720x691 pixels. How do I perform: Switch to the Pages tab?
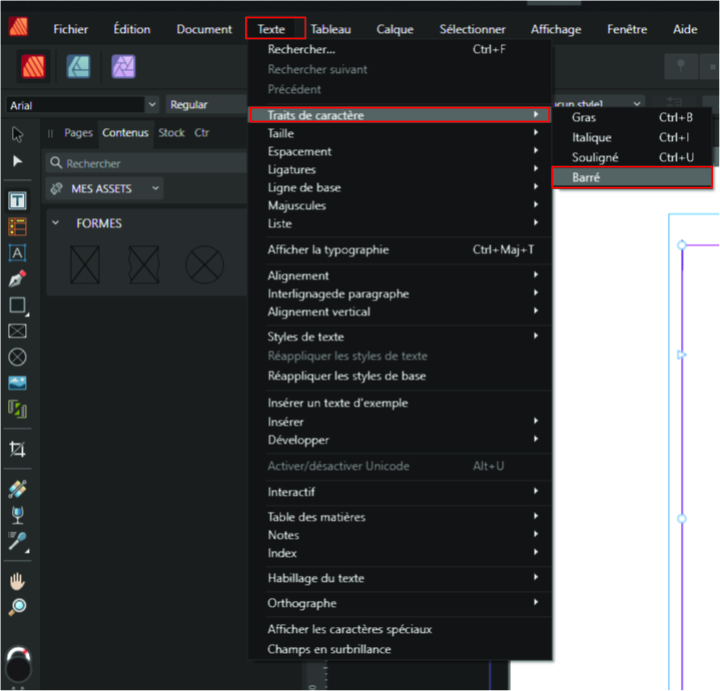[79, 133]
